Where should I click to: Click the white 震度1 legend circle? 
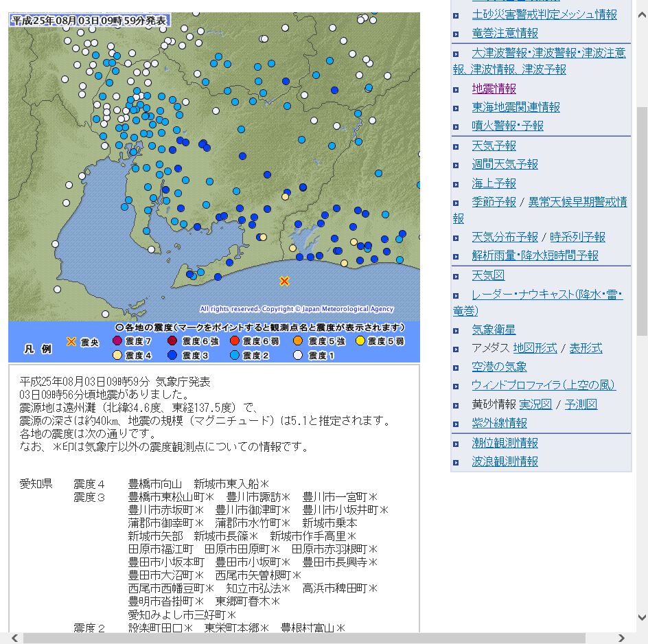click(297, 355)
